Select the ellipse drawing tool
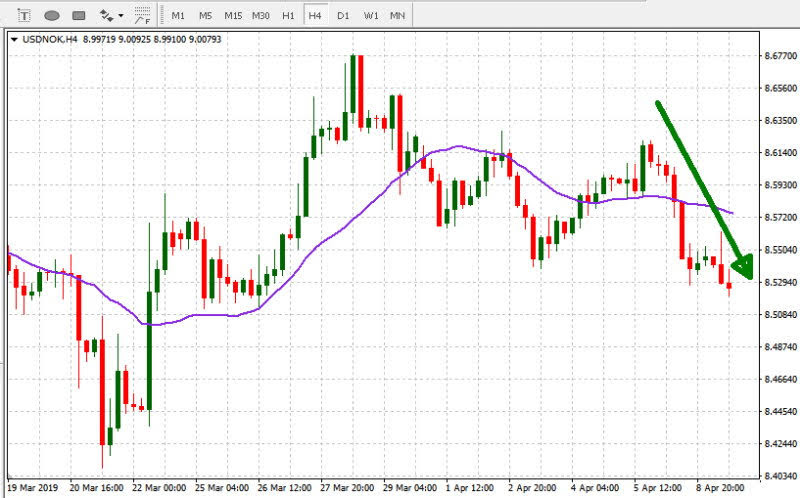Viewport: 800px width, 498px height. (x=51, y=16)
